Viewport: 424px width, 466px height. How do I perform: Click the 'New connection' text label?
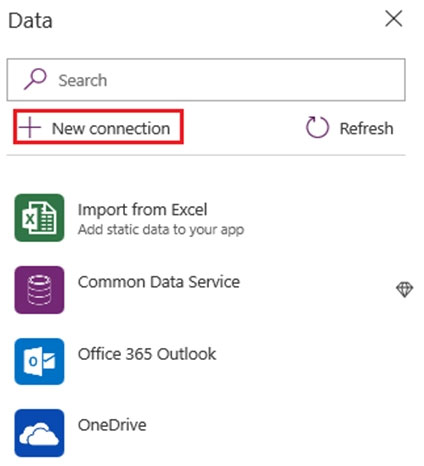(x=111, y=128)
